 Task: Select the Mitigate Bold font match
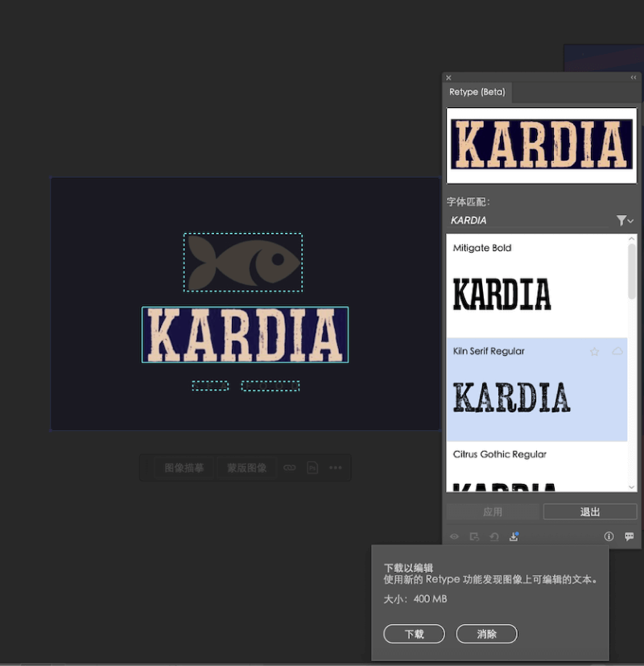pos(536,285)
